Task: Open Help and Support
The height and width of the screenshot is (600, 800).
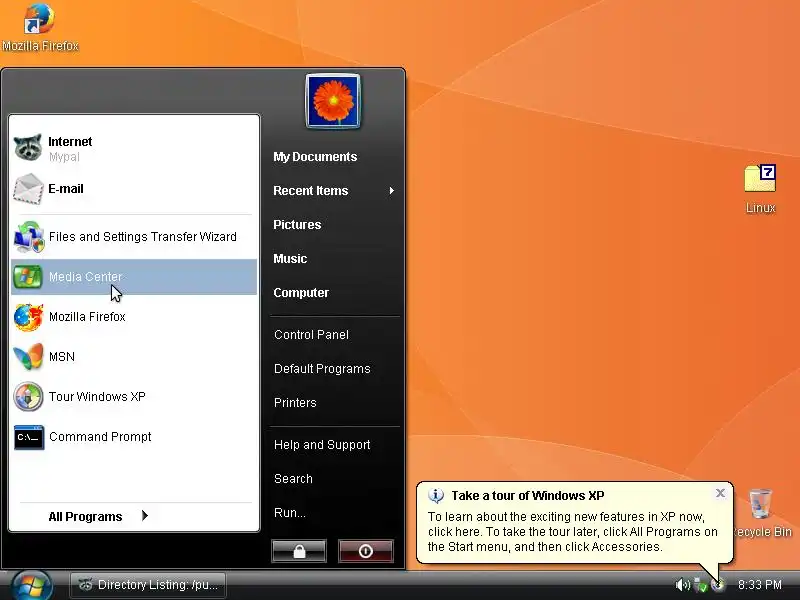Action: click(x=322, y=445)
